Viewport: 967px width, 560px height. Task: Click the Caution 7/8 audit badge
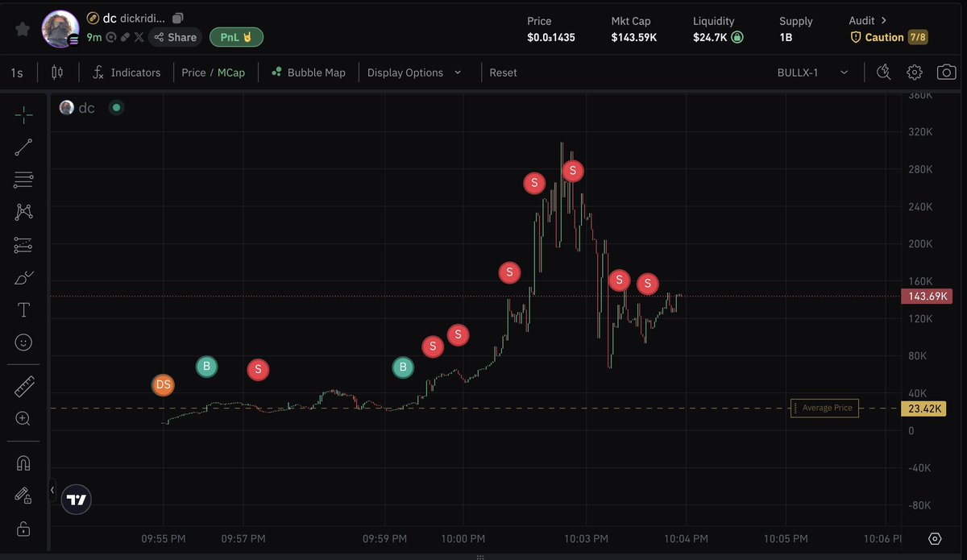click(889, 37)
